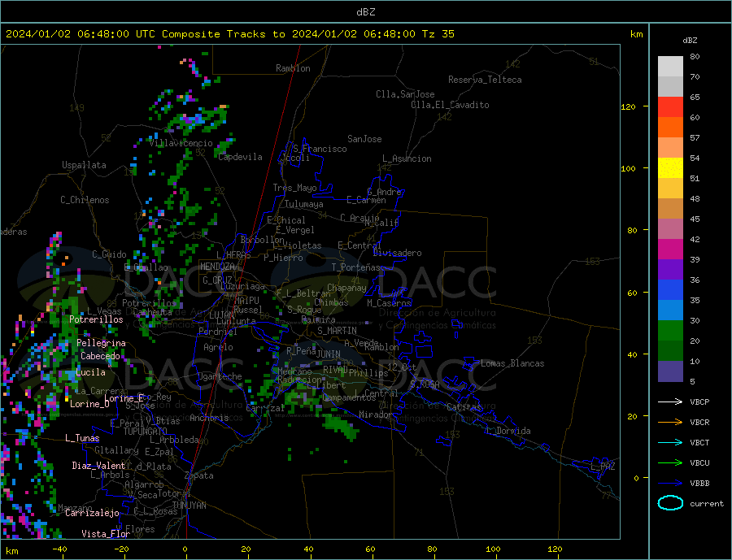The image size is (732, 560).
Task: Click the E_Carmen label
Action: coord(367,200)
